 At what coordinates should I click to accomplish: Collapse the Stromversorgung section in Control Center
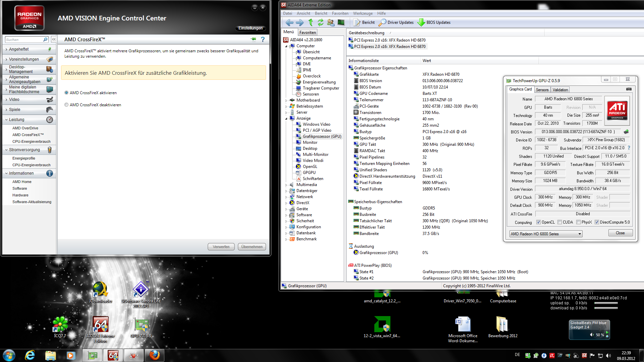pyautogui.click(x=29, y=150)
